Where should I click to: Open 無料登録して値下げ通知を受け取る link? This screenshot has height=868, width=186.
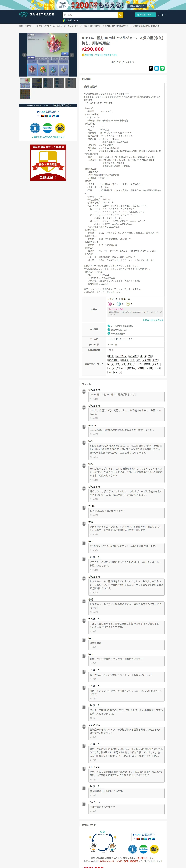click(101, 55)
